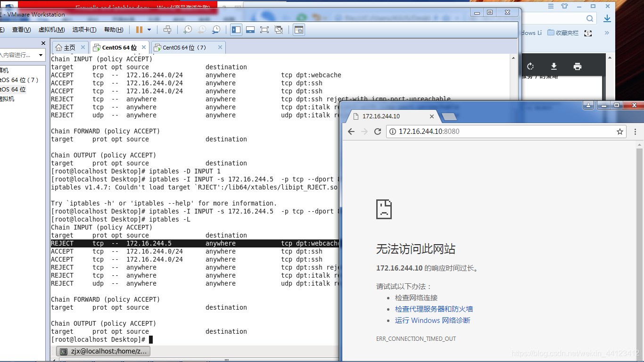Screen dimensions: 644x362
Task: Open the 帮助(H) menu
Action: pos(114,30)
